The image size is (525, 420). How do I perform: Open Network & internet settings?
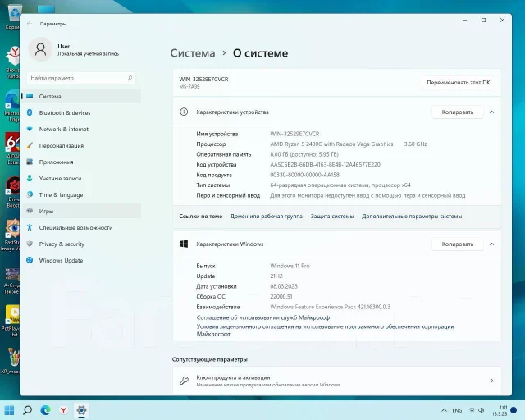(x=81, y=129)
